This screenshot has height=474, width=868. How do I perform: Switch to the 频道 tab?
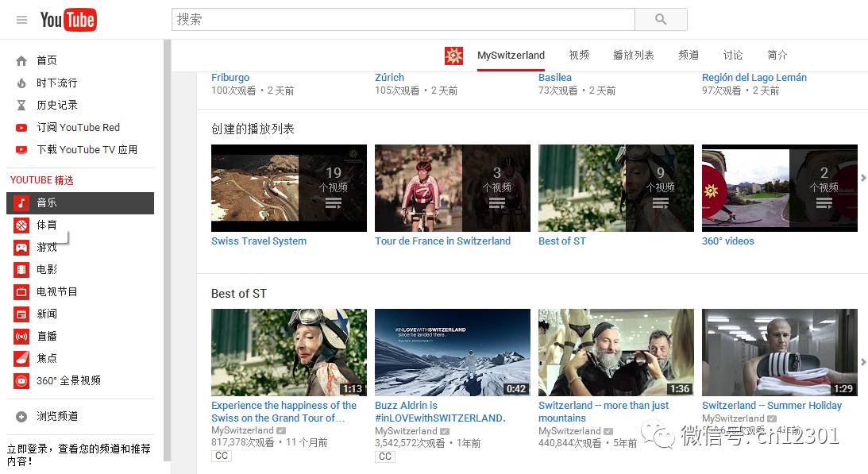(x=689, y=56)
